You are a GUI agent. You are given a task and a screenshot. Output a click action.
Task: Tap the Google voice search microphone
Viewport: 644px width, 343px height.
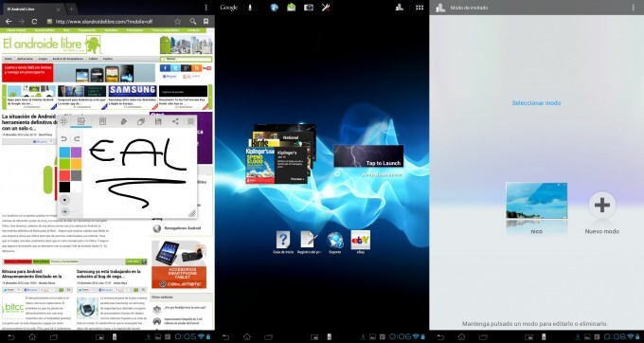tap(250, 8)
